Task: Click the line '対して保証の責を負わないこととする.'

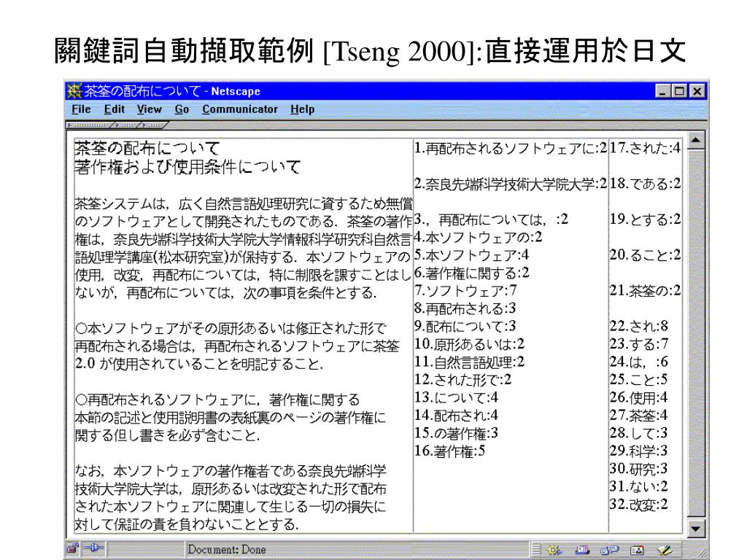Action: [187, 524]
